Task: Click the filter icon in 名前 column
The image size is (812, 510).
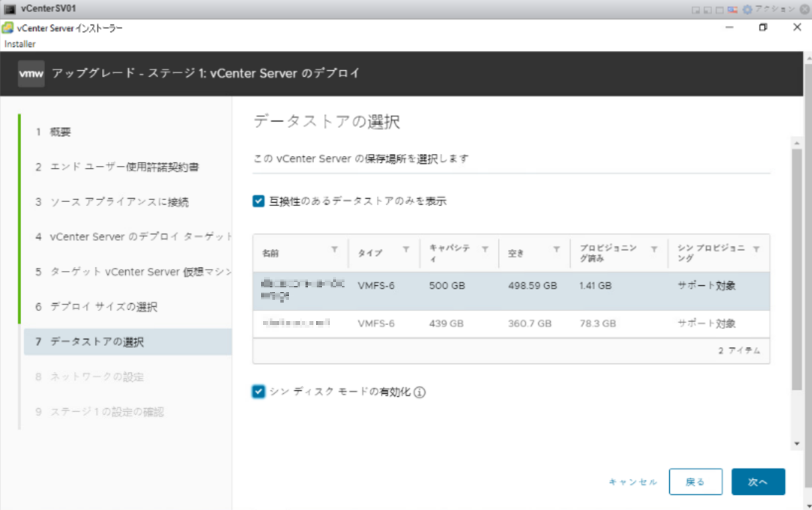Action: pyautogui.click(x=334, y=250)
